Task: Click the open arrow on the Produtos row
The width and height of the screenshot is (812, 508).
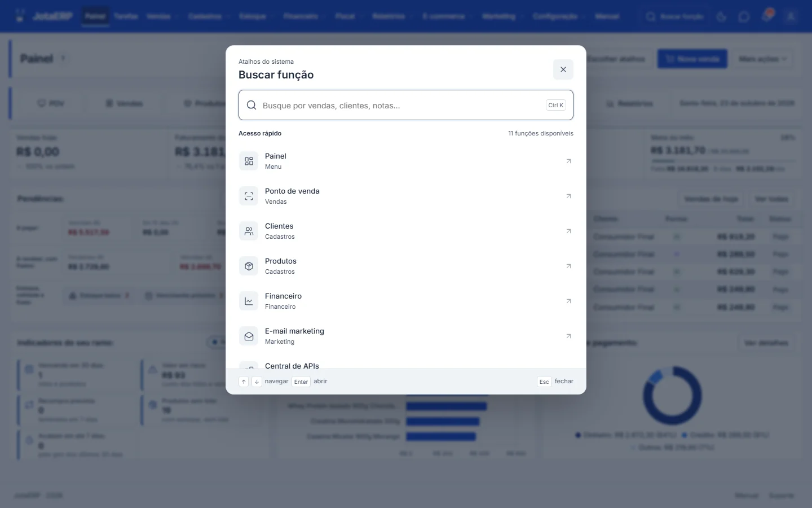Action: point(568,266)
